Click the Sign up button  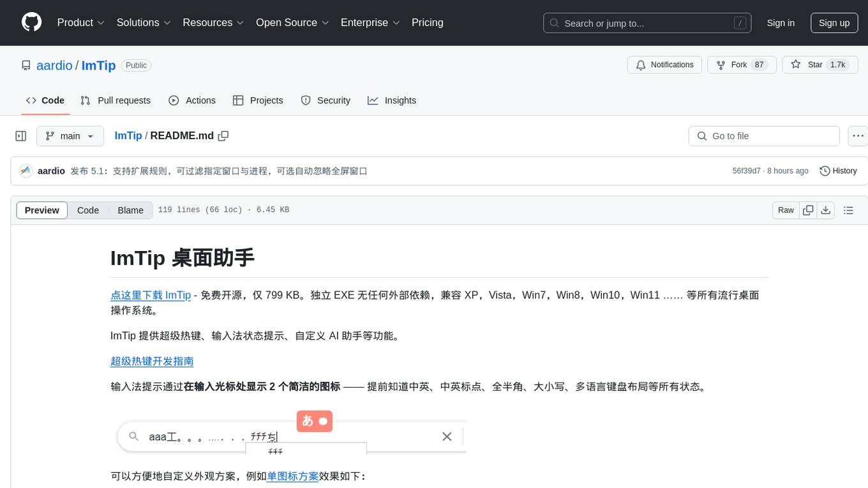pos(834,23)
